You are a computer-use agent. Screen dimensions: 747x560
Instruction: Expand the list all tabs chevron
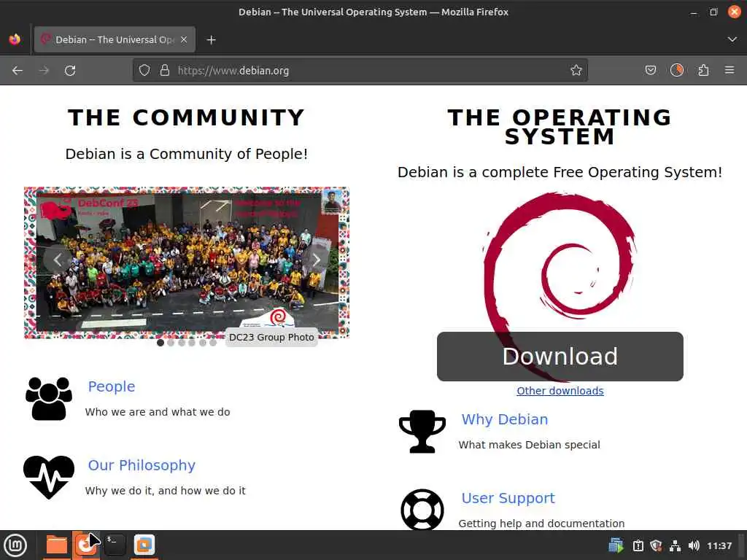coord(732,39)
